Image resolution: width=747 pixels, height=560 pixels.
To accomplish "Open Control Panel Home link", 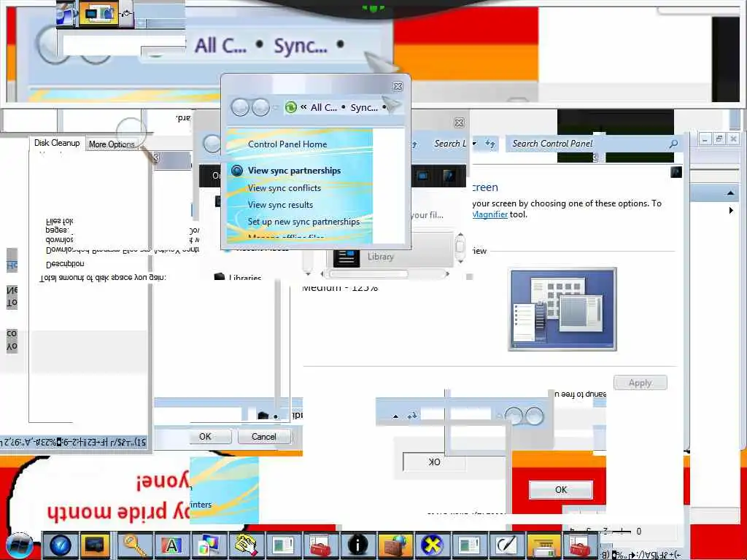I will pos(287,144).
